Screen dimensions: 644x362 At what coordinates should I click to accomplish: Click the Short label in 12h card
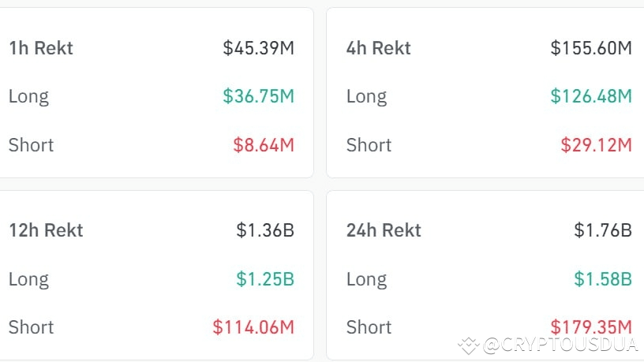[32, 327]
